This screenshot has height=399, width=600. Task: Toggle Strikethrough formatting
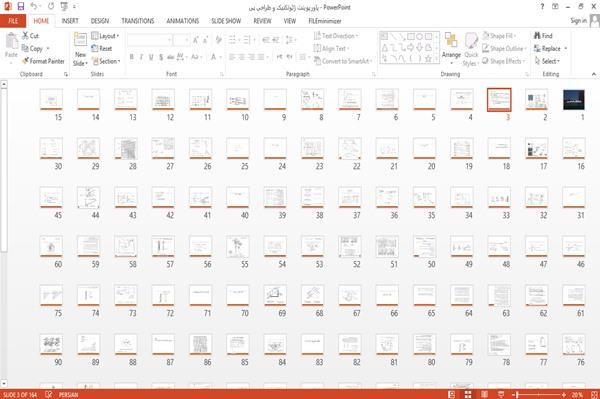click(x=170, y=57)
